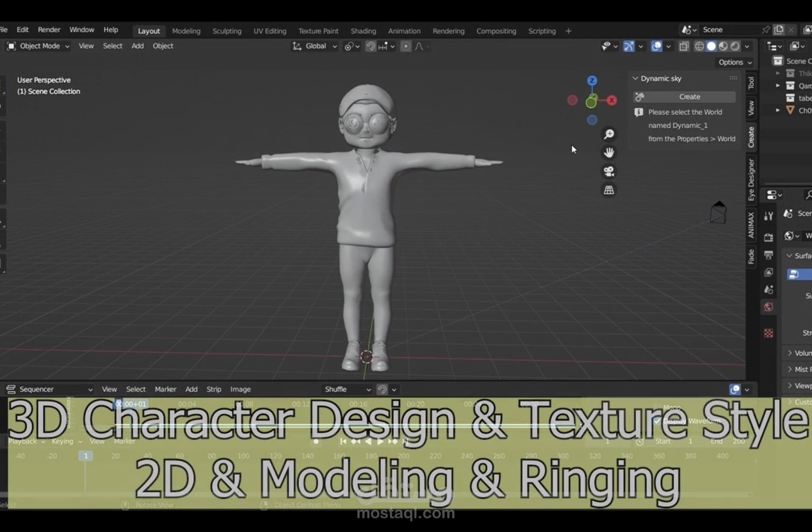Switch to solid viewport shading
The image size is (812, 532).
711,46
